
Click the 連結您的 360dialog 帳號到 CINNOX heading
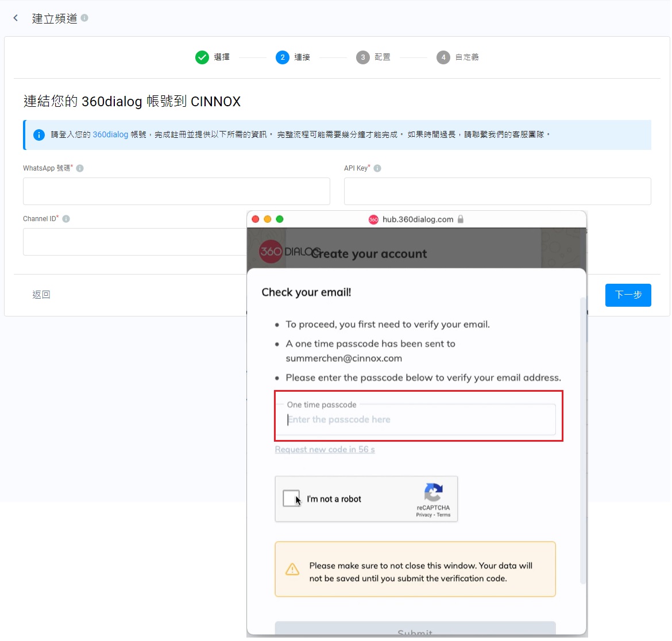point(132,102)
